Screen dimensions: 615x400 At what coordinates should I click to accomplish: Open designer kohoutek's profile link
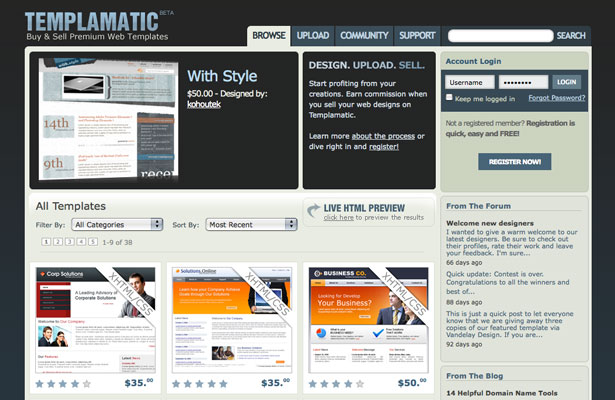click(x=204, y=104)
